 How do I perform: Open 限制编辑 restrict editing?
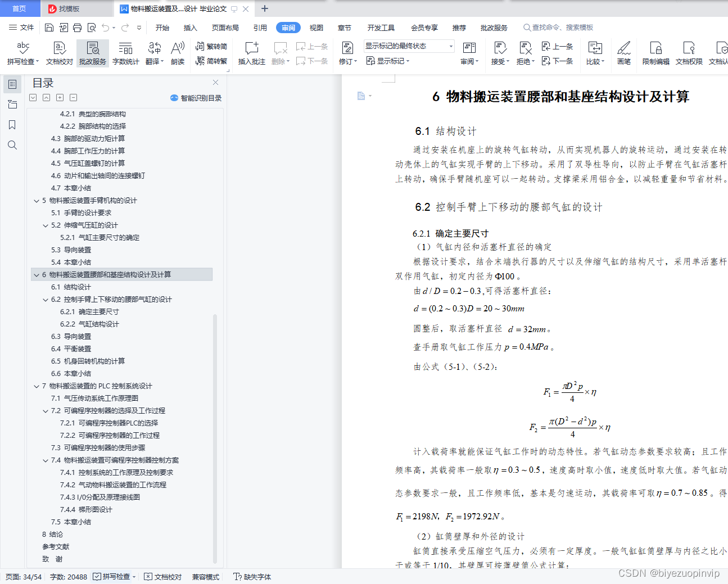[655, 53]
